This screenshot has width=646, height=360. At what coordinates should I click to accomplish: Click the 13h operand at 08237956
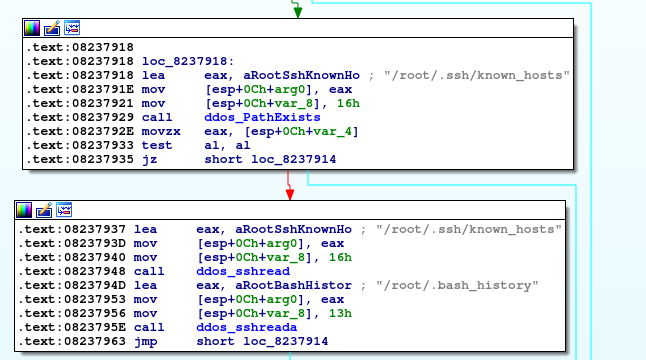coord(340,313)
